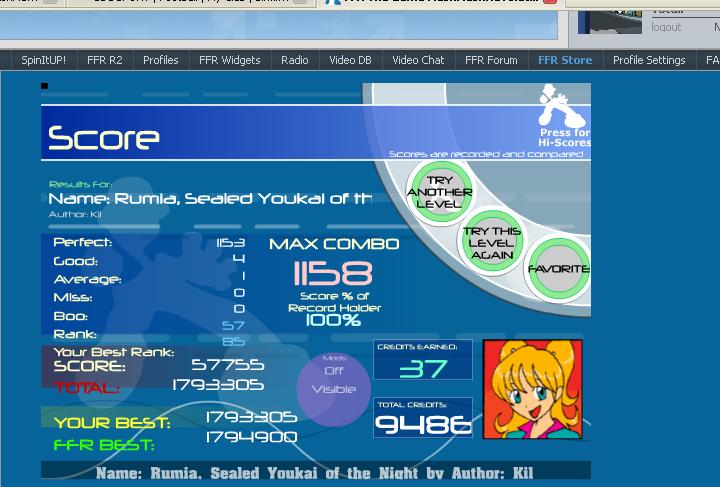Open the SpinItUP! menu item
This screenshot has width=720, height=487.
coord(44,60)
